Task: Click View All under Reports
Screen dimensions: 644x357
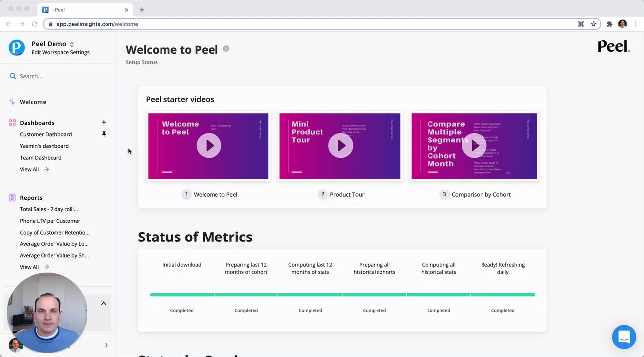Action: tap(34, 267)
